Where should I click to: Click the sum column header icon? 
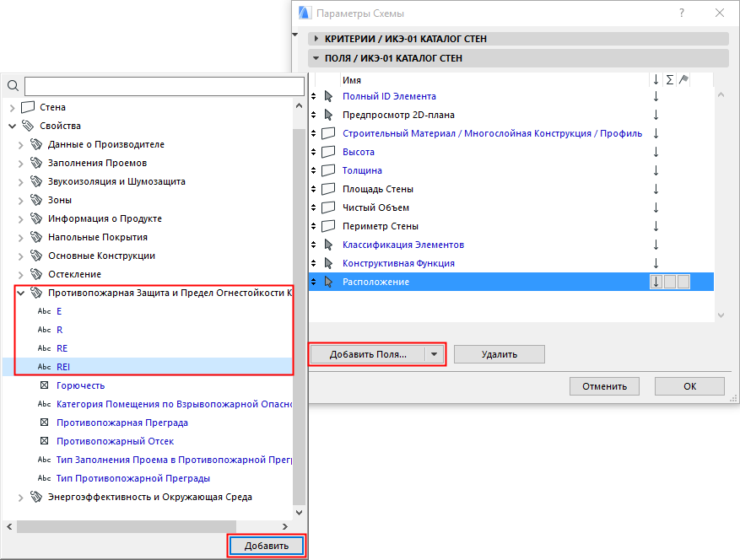click(670, 80)
